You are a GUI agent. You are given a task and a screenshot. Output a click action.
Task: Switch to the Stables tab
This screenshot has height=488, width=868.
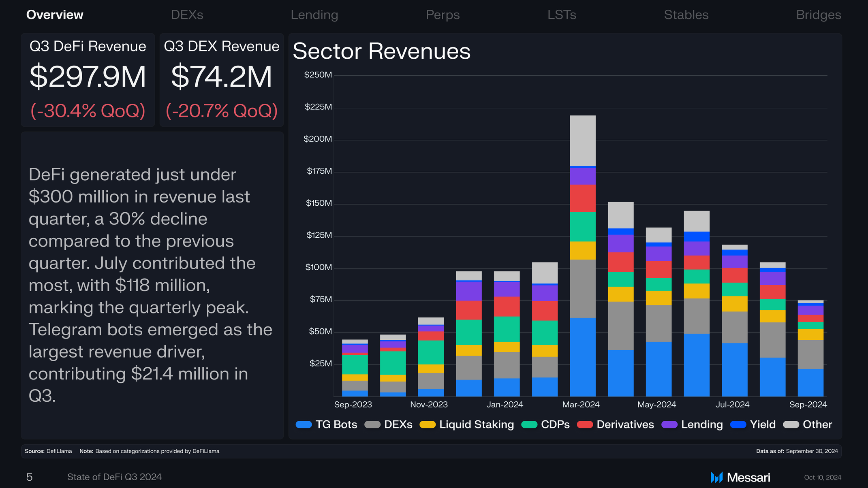coord(686,15)
